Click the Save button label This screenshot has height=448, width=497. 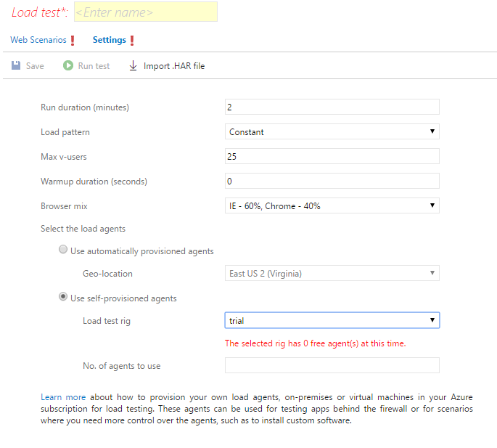tap(35, 66)
